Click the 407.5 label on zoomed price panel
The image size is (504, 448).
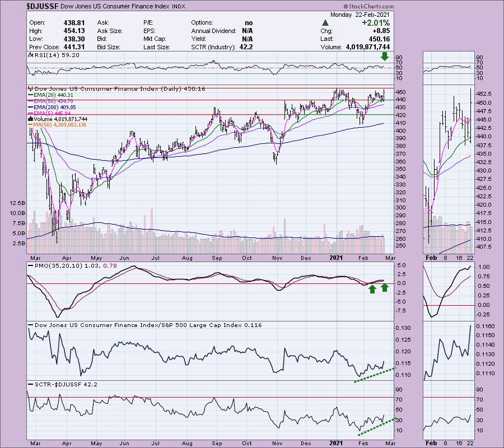(483, 247)
